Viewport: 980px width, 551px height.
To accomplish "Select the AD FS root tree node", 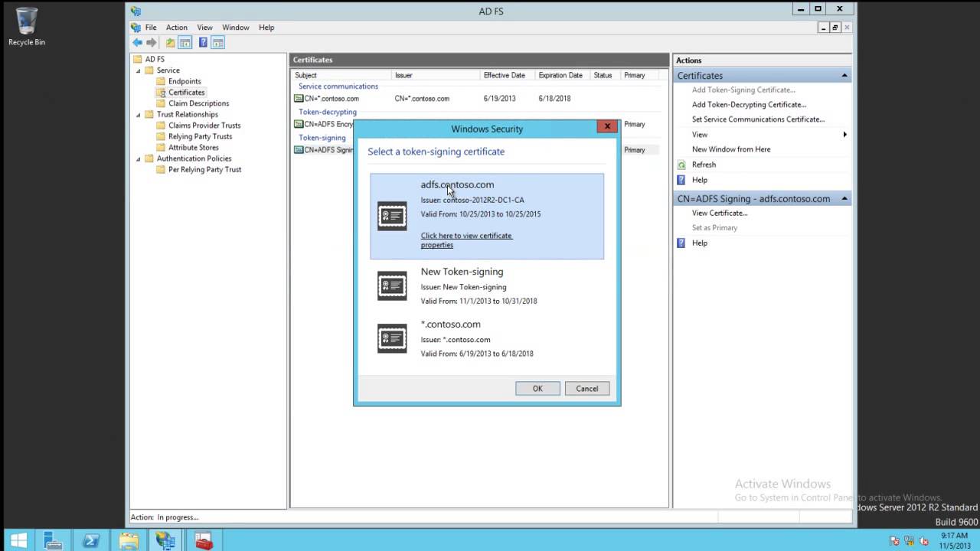I will click(155, 59).
